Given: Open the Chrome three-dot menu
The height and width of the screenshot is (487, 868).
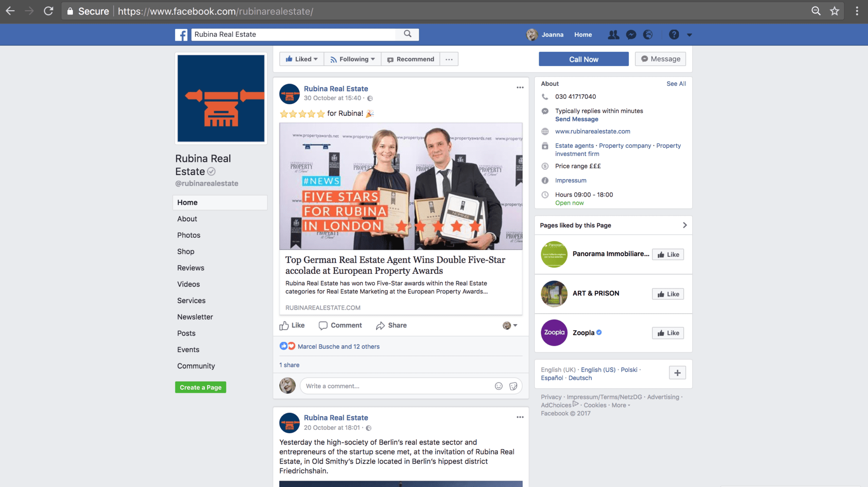Looking at the screenshot, I should pyautogui.click(x=857, y=11).
